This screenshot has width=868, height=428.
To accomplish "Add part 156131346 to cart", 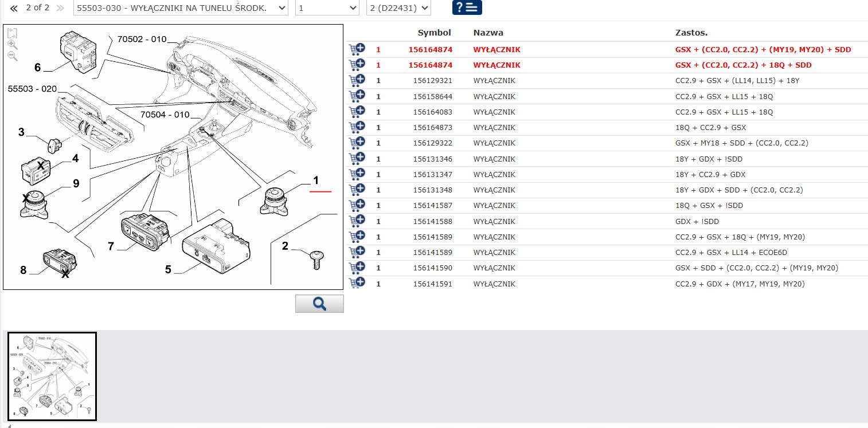I will (x=357, y=158).
